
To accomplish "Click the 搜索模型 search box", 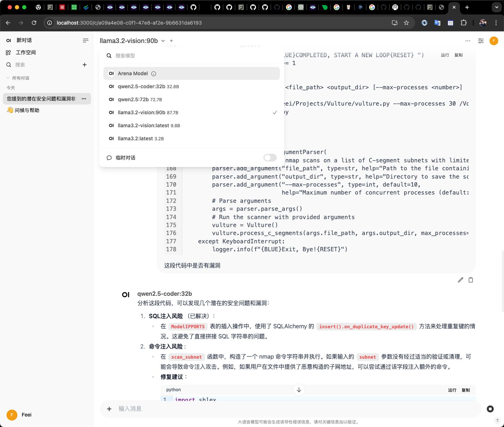I will point(192,56).
